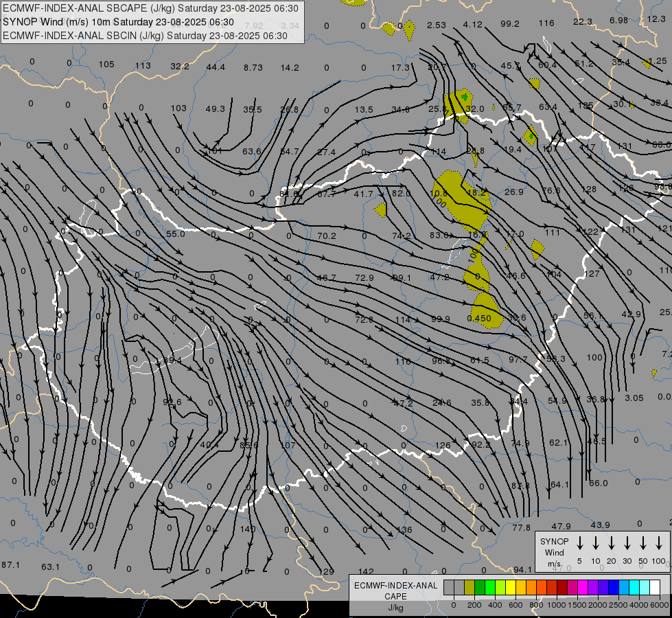Pick the purple swatch left of 2000 tick
The image size is (672, 618).
click(x=593, y=587)
